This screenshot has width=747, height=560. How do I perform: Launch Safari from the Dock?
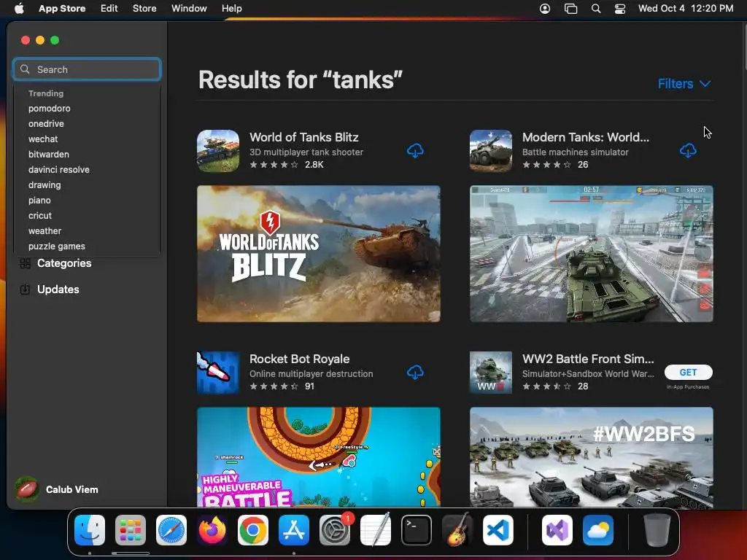pos(171,530)
